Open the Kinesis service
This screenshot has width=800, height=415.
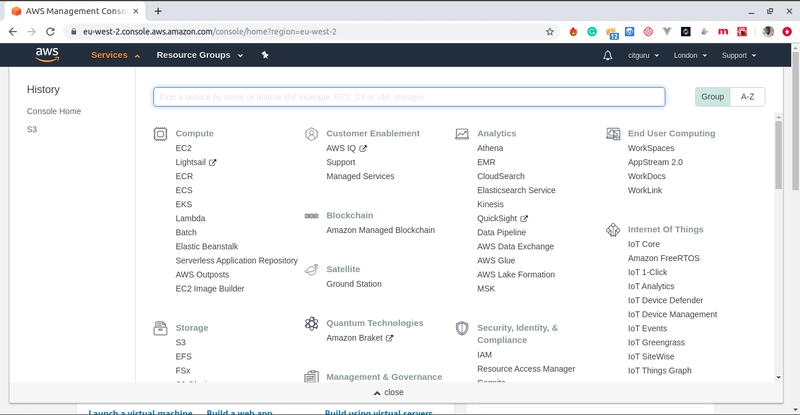point(490,204)
